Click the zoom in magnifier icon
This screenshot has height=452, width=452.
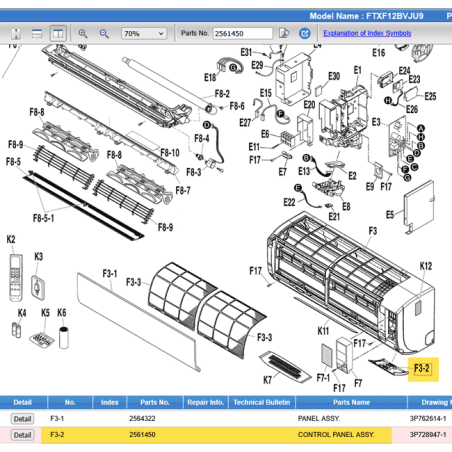pyautogui.click(x=83, y=33)
